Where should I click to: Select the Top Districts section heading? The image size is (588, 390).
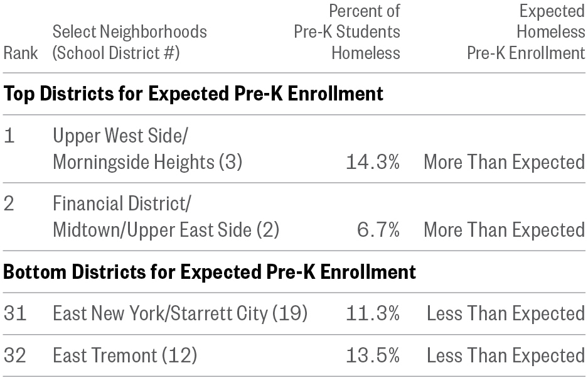193,94
